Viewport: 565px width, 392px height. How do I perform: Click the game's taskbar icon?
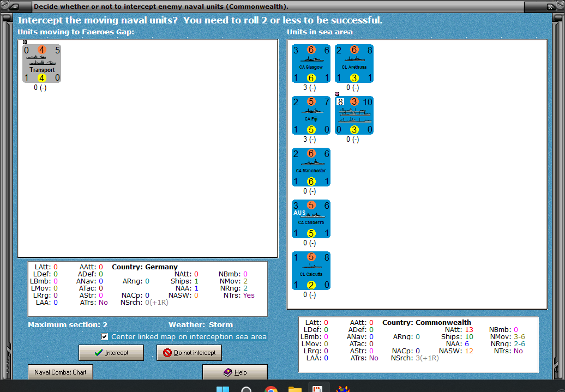342,389
